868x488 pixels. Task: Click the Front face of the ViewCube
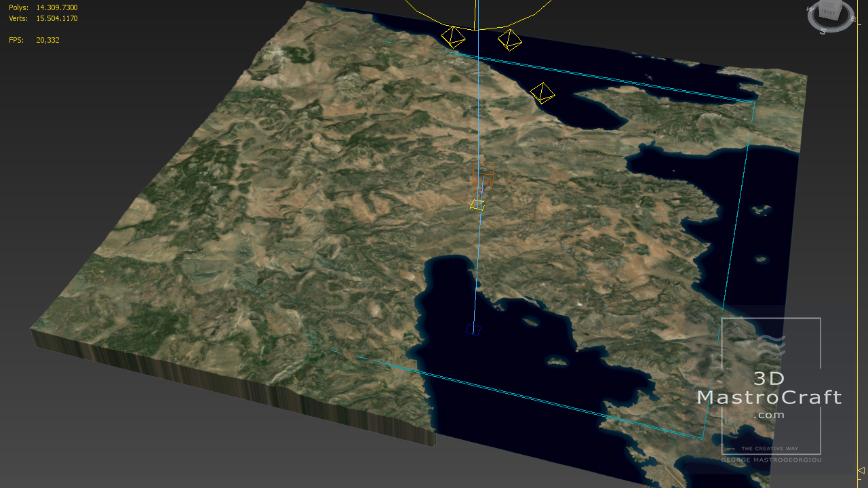coord(828,12)
